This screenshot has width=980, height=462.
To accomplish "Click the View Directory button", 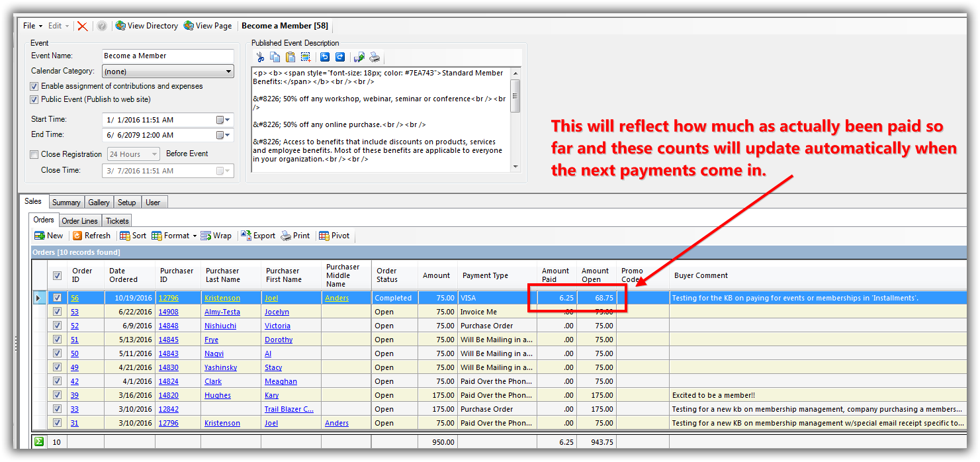I will [x=146, y=26].
